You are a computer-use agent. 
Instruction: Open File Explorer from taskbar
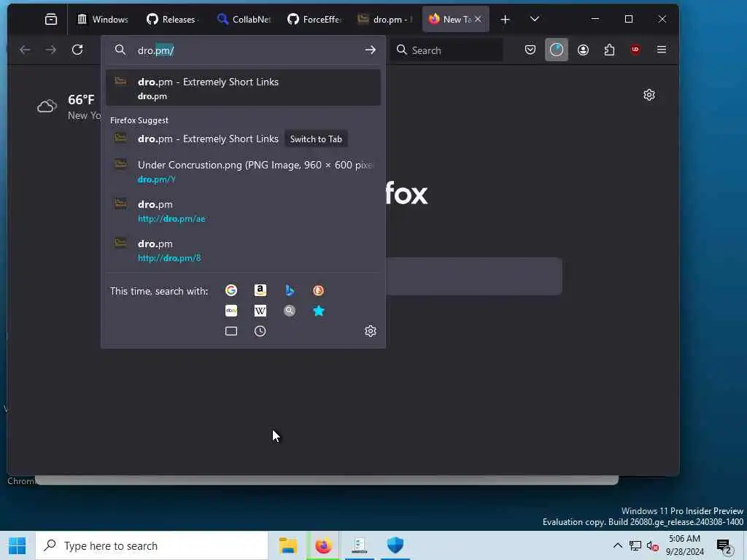point(288,545)
